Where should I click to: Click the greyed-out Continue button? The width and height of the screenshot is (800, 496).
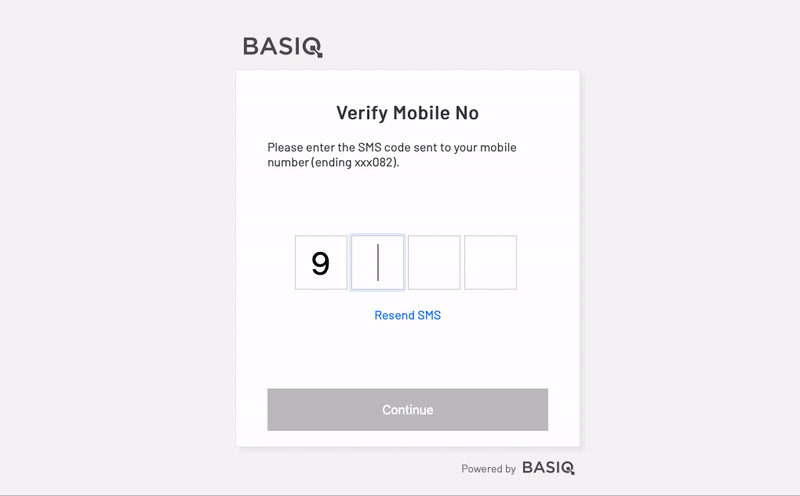click(408, 410)
